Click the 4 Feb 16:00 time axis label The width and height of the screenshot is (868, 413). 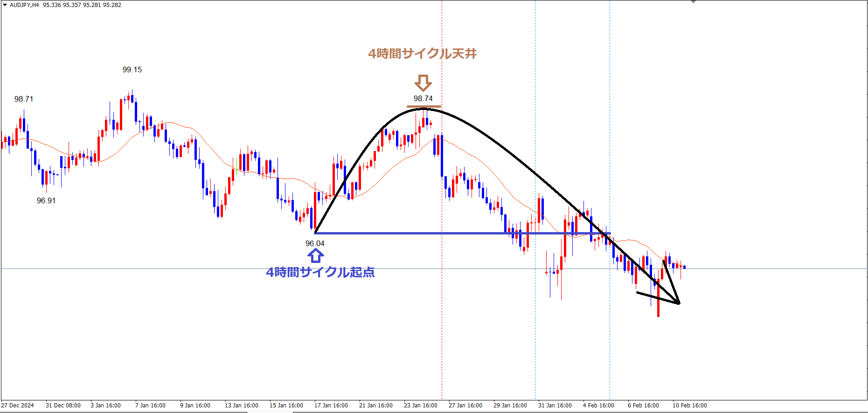point(598,406)
